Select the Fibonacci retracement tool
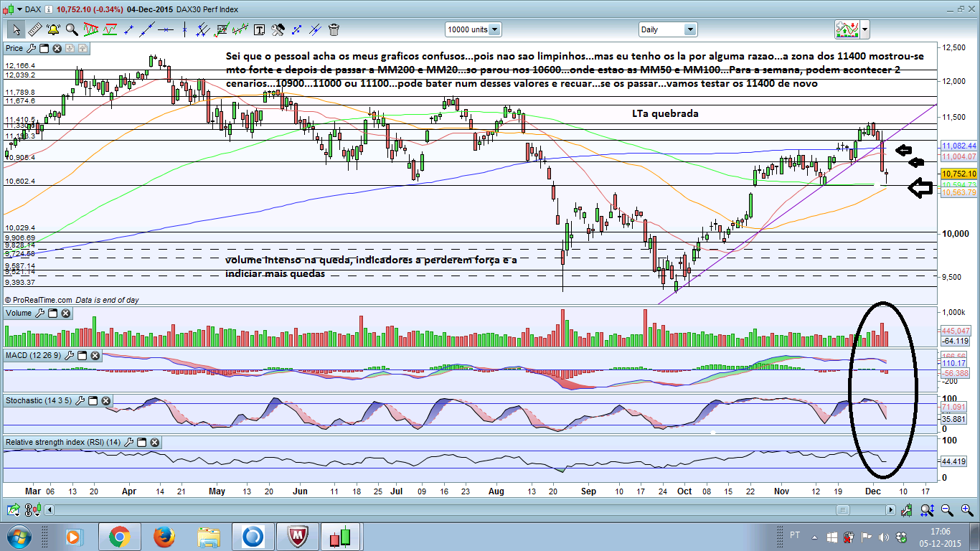The image size is (980, 551). [x=222, y=29]
